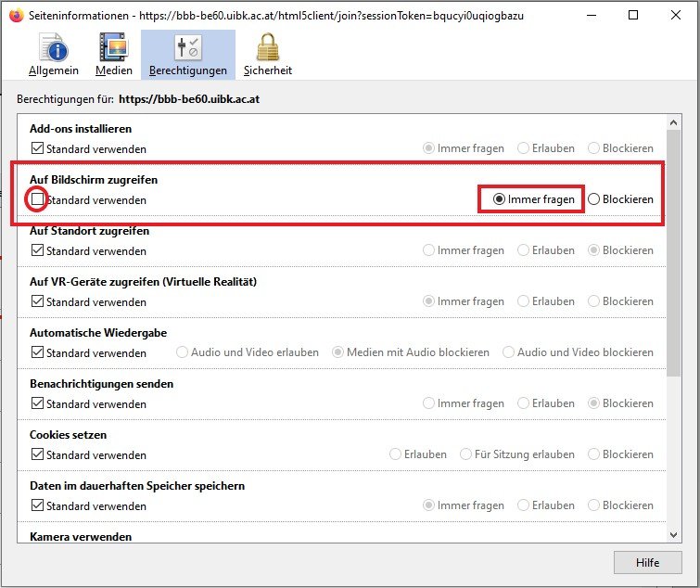Screen dimensions: 700x588
Task: Select Blockieren for dauerhaften Speicher
Action: 593,505
